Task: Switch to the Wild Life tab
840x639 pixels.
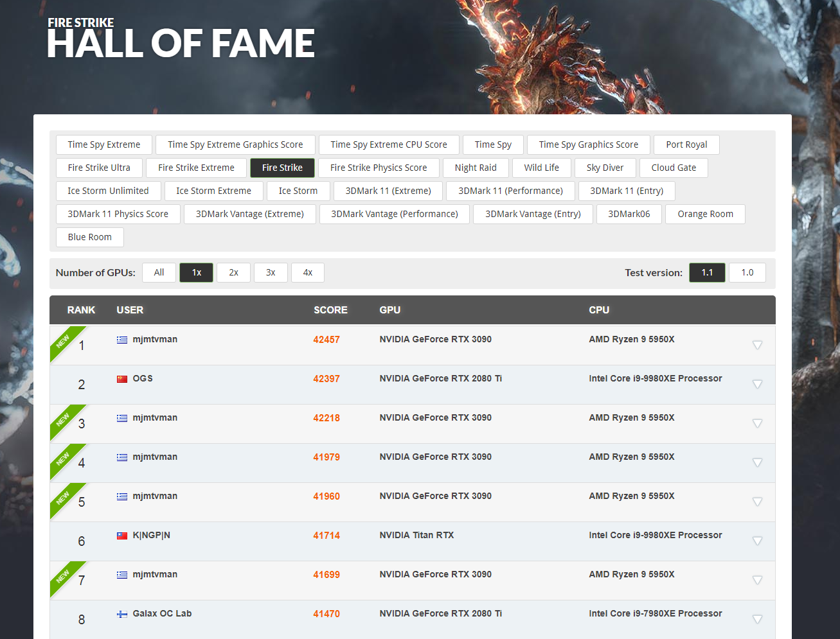Action: pos(542,168)
